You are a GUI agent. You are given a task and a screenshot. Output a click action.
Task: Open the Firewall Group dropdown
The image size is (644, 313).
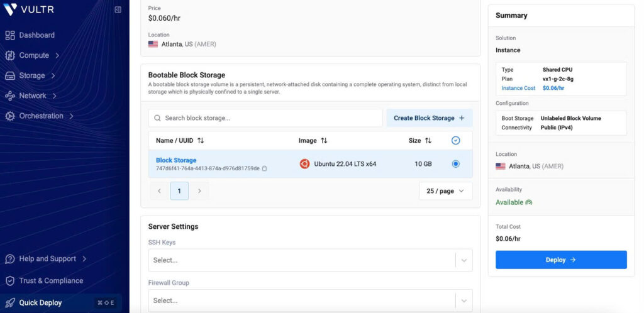click(310, 300)
